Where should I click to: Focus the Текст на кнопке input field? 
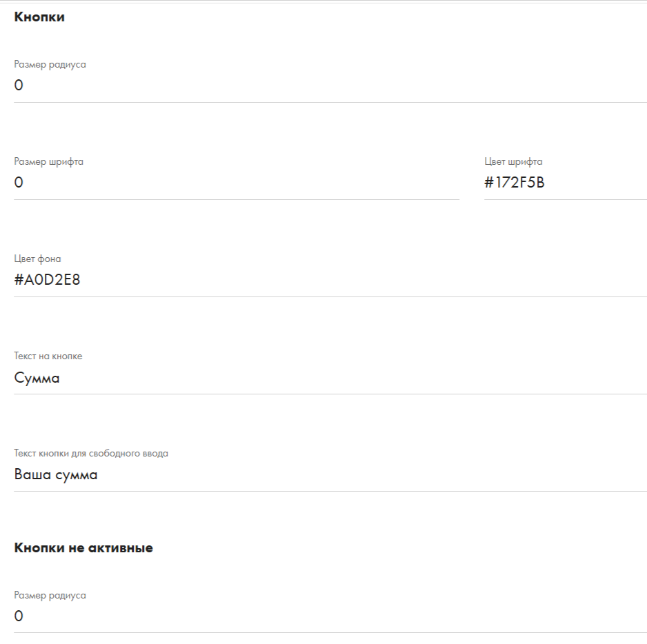tap(330, 377)
